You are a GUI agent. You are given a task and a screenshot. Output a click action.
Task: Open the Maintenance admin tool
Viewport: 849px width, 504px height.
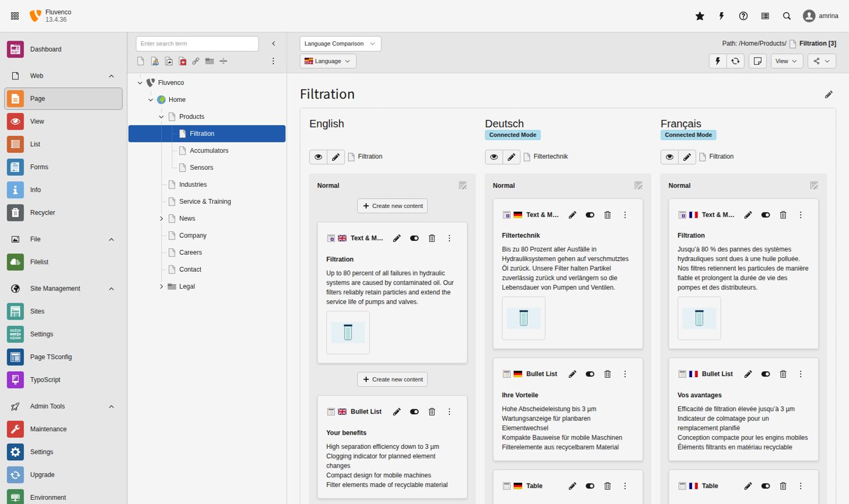(x=64, y=429)
